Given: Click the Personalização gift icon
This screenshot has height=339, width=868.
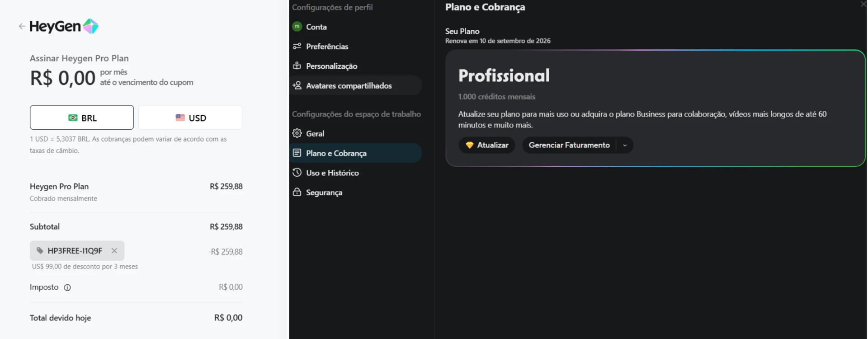Looking at the screenshot, I should pos(297,66).
